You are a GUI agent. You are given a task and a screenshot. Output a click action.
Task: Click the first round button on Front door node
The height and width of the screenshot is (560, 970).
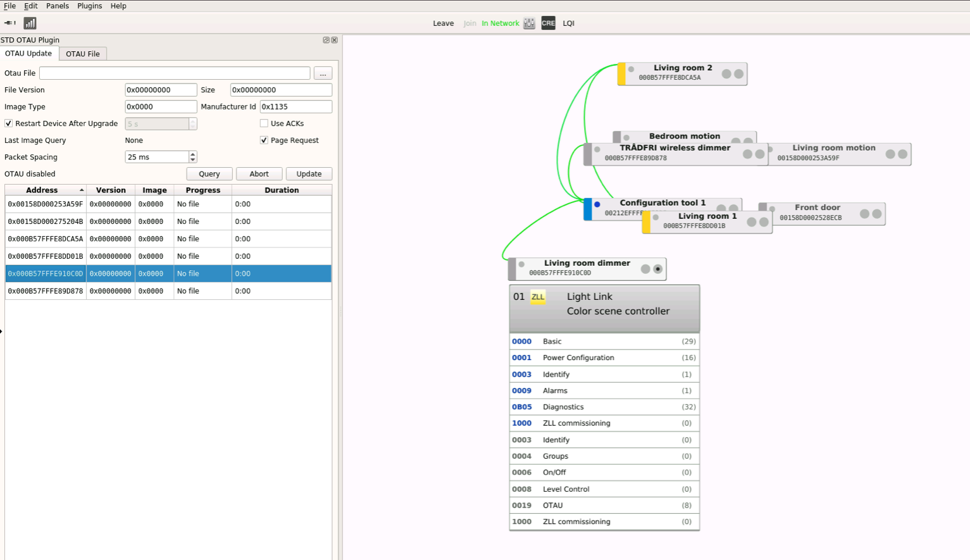click(864, 214)
